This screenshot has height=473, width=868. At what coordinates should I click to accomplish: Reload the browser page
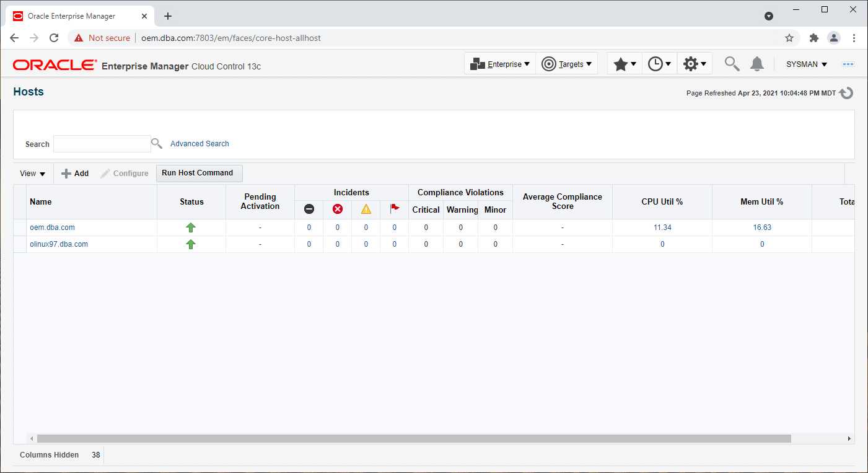[x=54, y=38]
